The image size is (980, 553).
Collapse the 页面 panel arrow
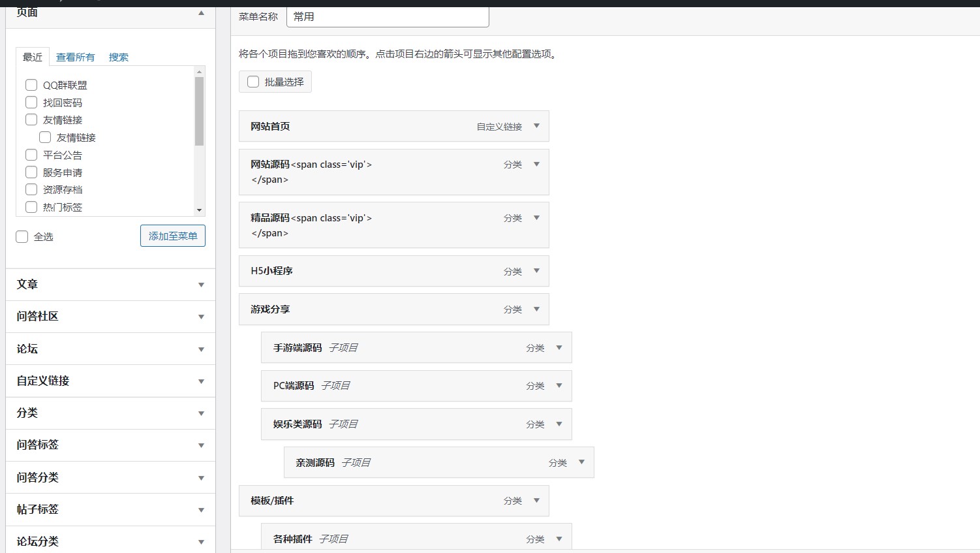pyautogui.click(x=201, y=13)
